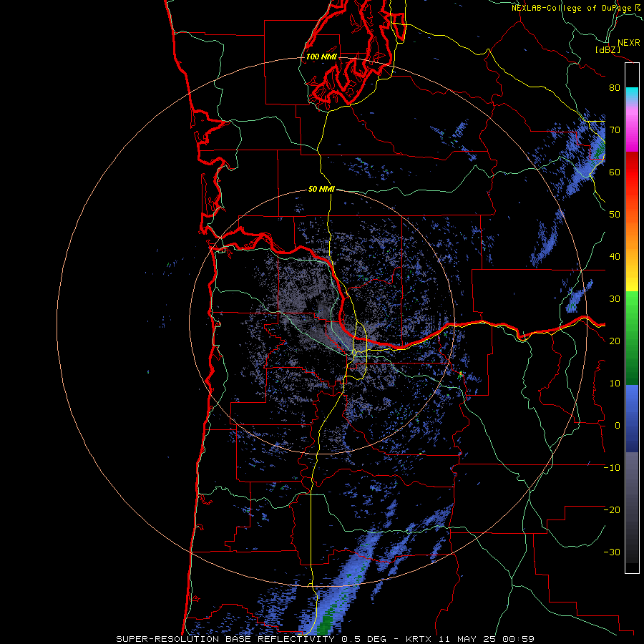Click the dBZ units label
The width and height of the screenshot is (644, 644).
coord(608,50)
